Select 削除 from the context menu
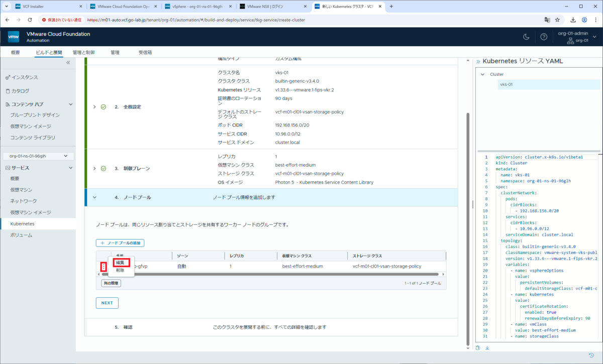 [120, 270]
